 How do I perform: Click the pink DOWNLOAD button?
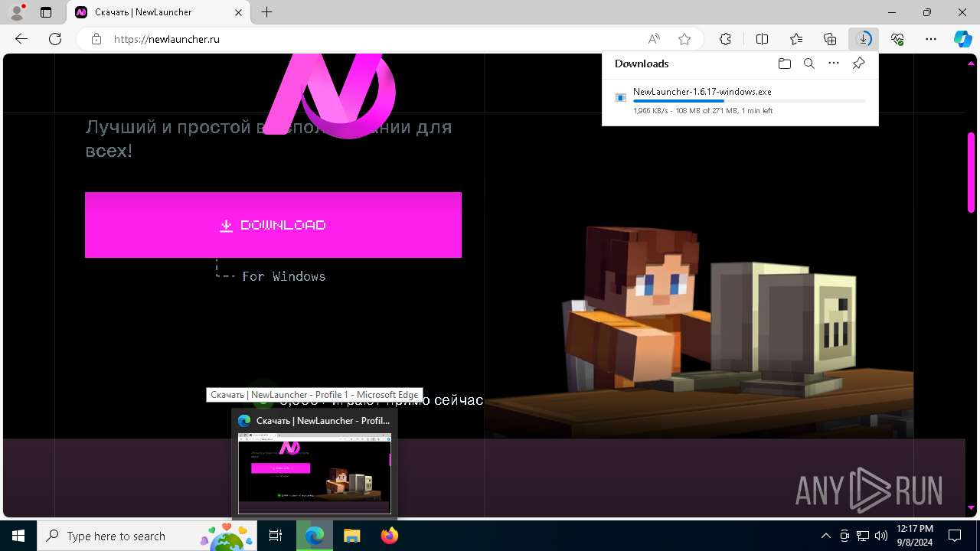point(273,225)
